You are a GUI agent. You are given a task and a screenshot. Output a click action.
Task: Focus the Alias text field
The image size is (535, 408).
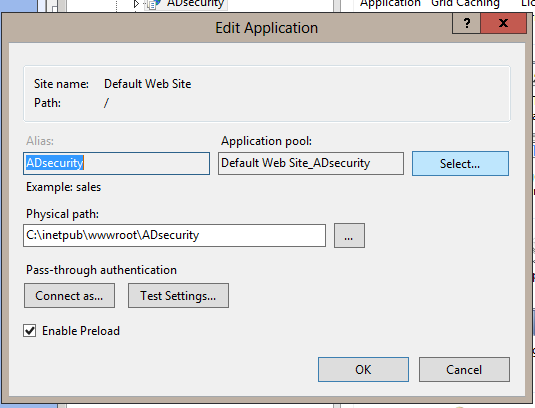116,163
